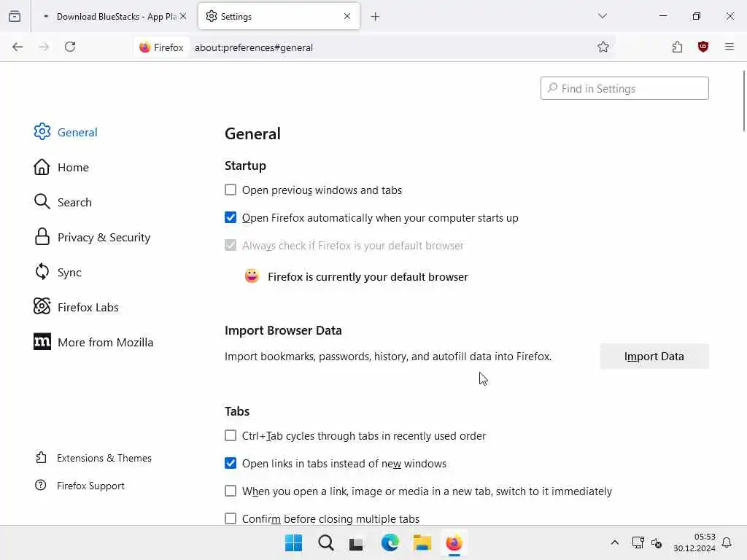Show hidden system tray icons

[614, 542]
